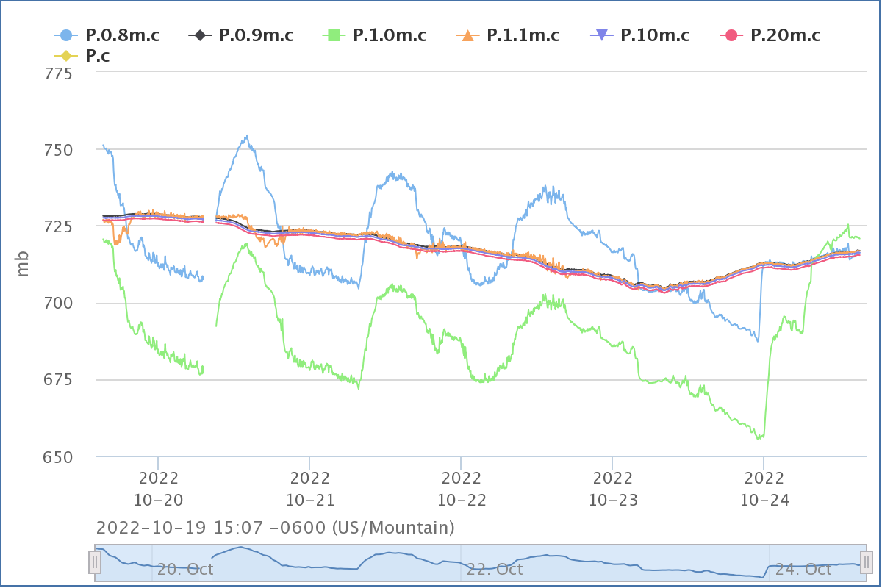Click the 24. Oct label in navigator
The width and height of the screenshot is (882, 588).
pyautogui.click(x=803, y=570)
